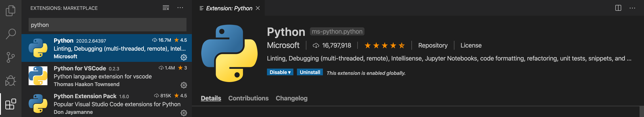Click the ms-python.python identifier badge

coord(337,32)
